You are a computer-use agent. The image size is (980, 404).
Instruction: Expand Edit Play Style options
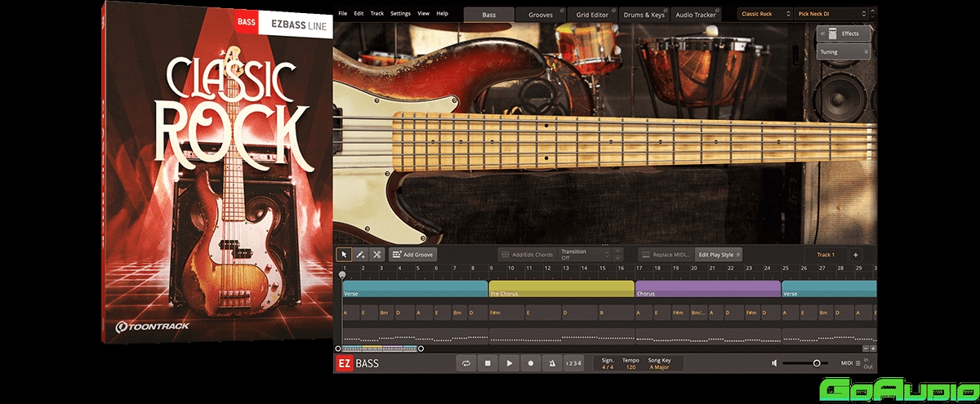click(738, 255)
